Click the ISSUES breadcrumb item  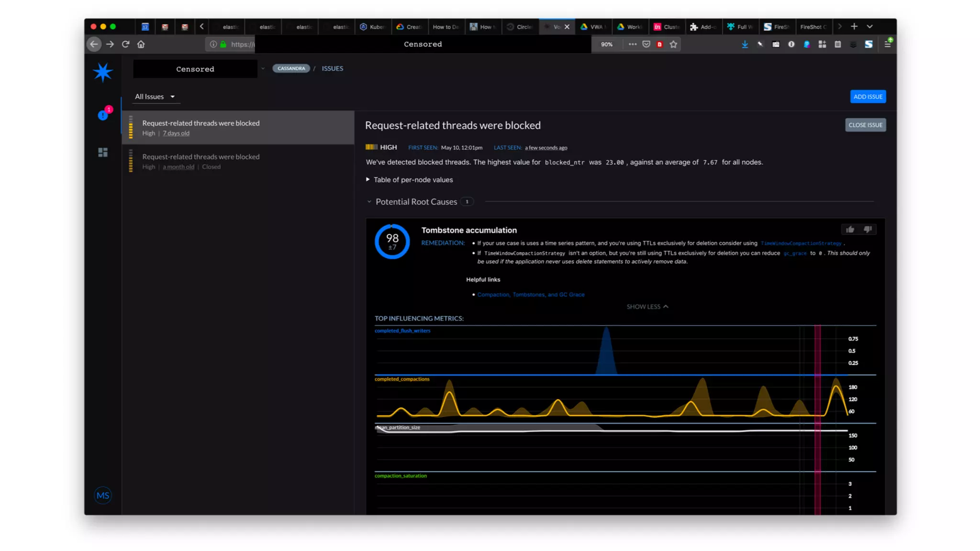332,68
